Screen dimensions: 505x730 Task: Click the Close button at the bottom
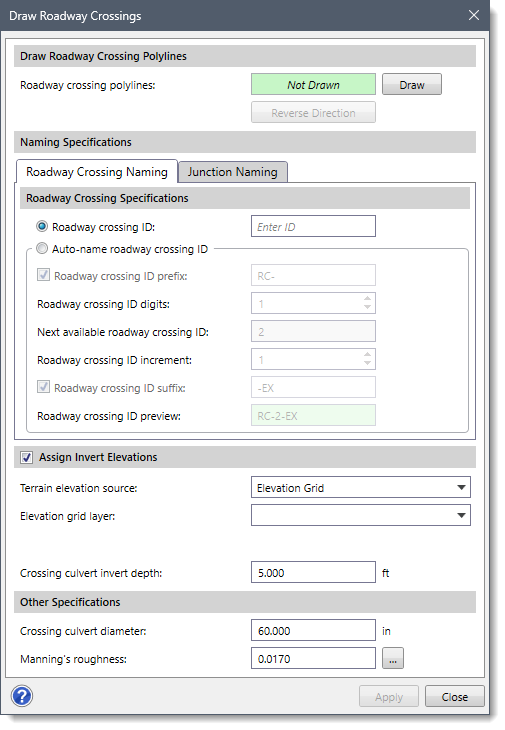[455, 696]
